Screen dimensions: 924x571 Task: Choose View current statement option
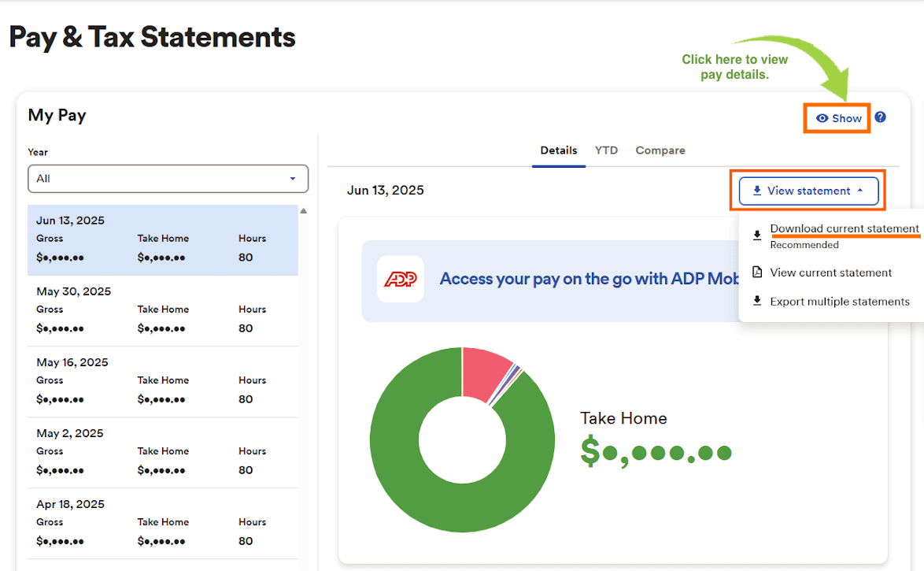[830, 273]
